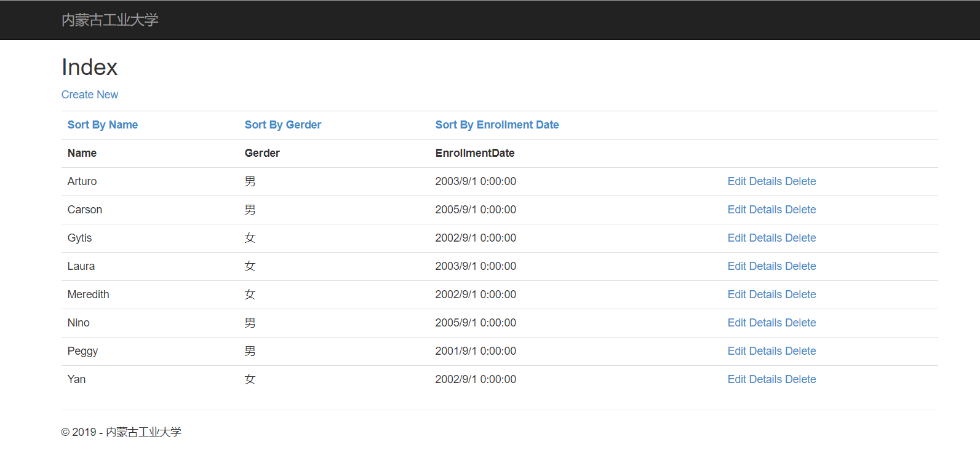This screenshot has width=980, height=474.
Task: Delete the Gytis entry
Action: pos(800,238)
